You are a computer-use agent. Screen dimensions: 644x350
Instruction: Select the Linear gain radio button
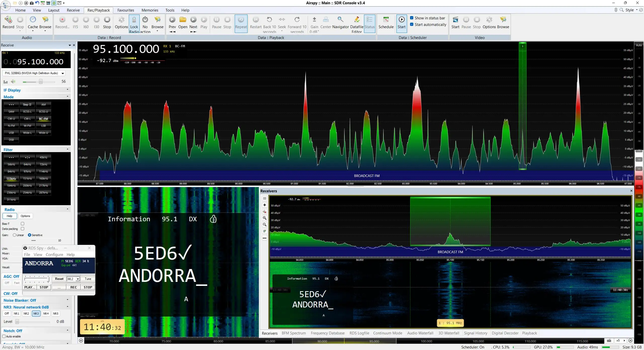(x=14, y=235)
